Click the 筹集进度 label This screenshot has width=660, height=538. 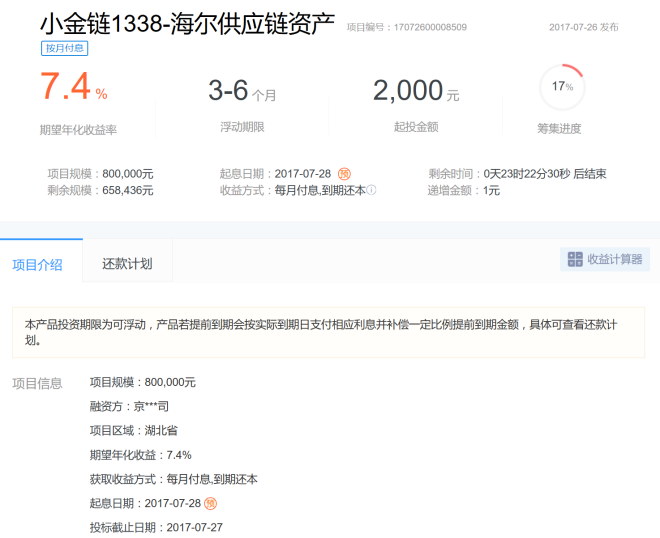pyautogui.click(x=559, y=128)
